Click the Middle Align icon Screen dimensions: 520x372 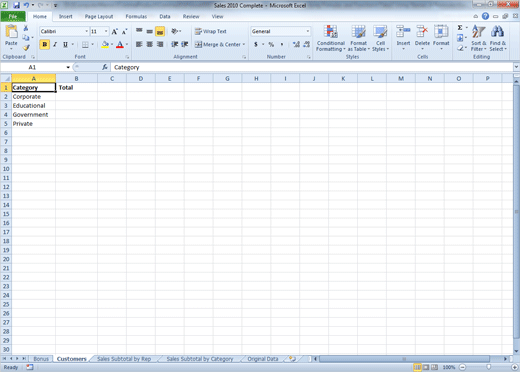coord(150,31)
